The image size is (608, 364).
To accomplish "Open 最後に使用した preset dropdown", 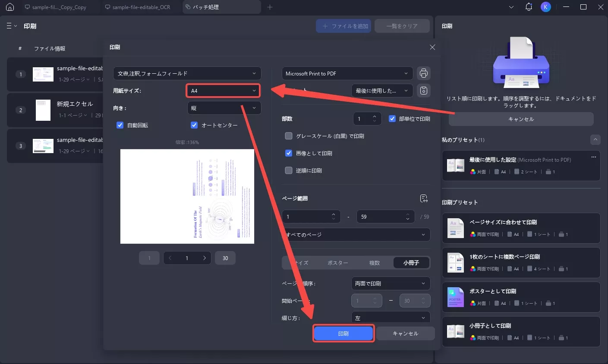I will pyautogui.click(x=382, y=91).
